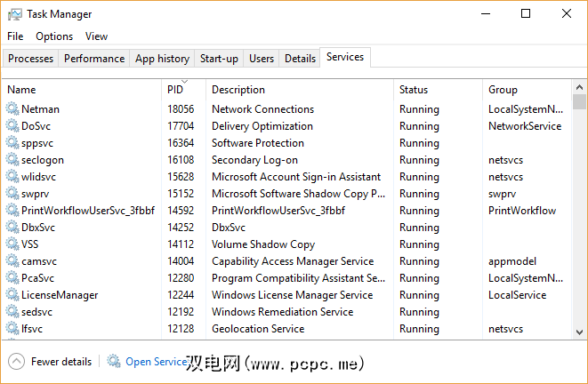Collapse view using Fewer details arrow

(16, 362)
